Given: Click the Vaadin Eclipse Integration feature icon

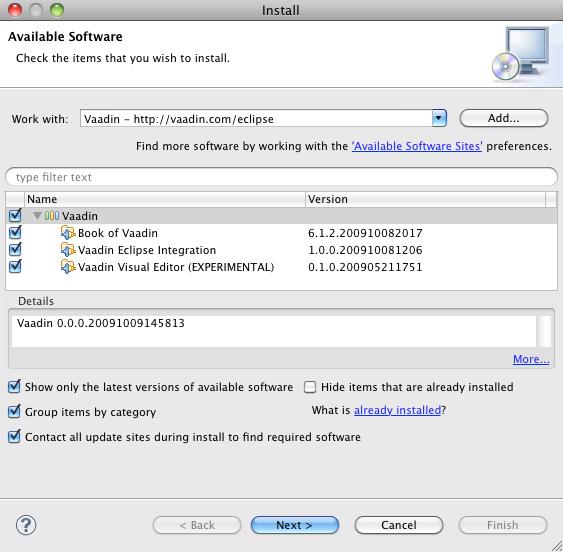Looking at the screenshot, I should (68, 250).
